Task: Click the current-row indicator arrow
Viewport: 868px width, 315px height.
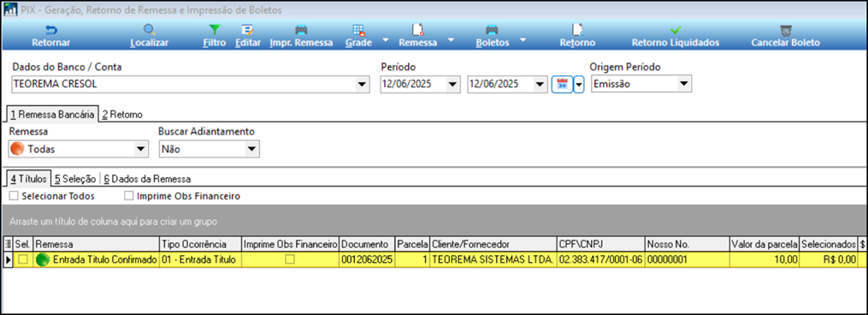Action: point(8,259)
